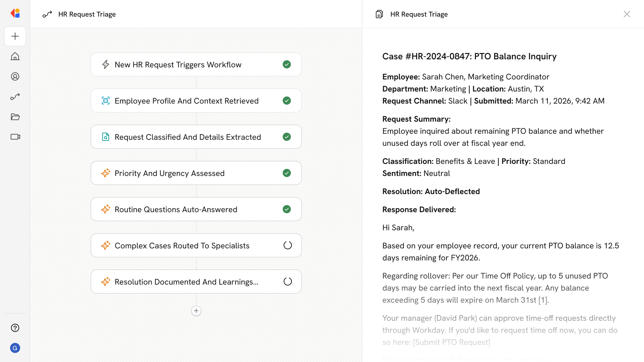Add a new step below the workflow
This screenshot has width=644, height=362.
196,311
